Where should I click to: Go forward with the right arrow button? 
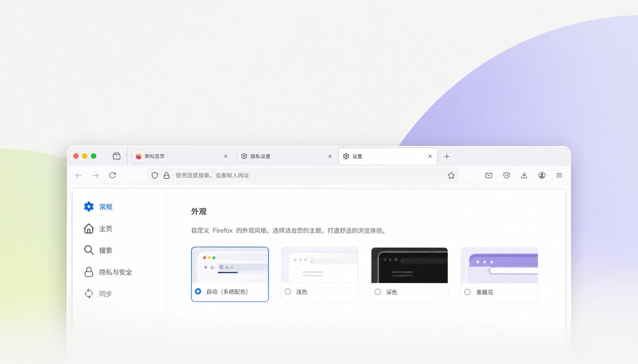pyautogui.click(x=95, y=175)
